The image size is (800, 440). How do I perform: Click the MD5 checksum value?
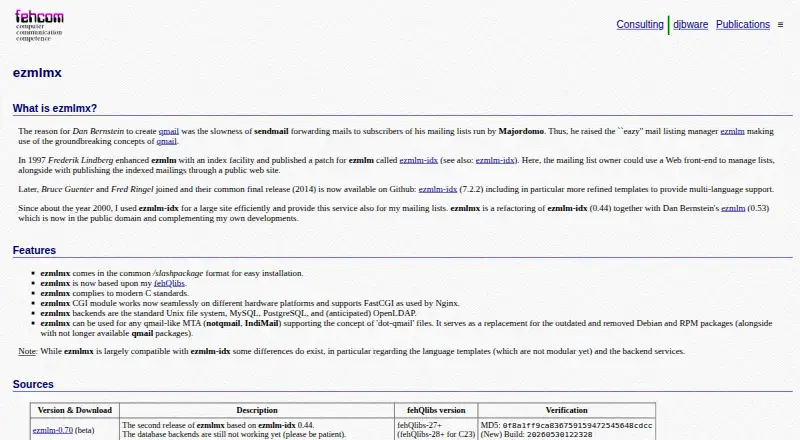pos(578,425)
